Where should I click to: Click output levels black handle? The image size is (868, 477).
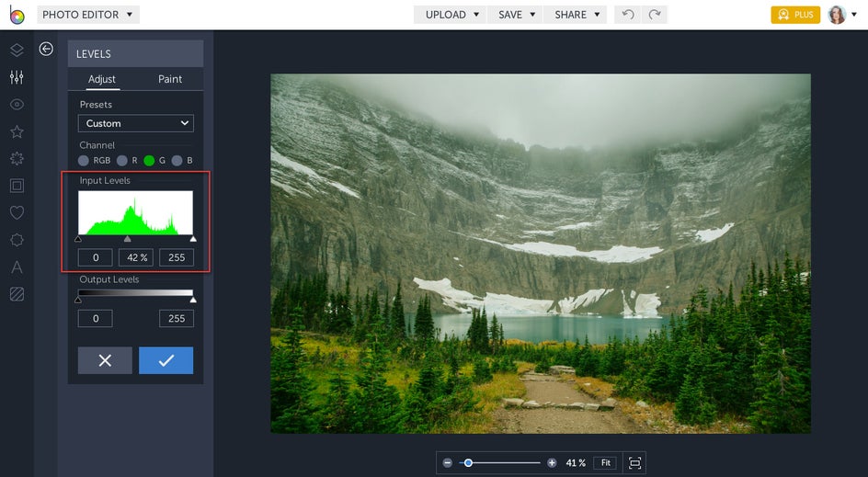pyautogui.click(x=78, y=300)
